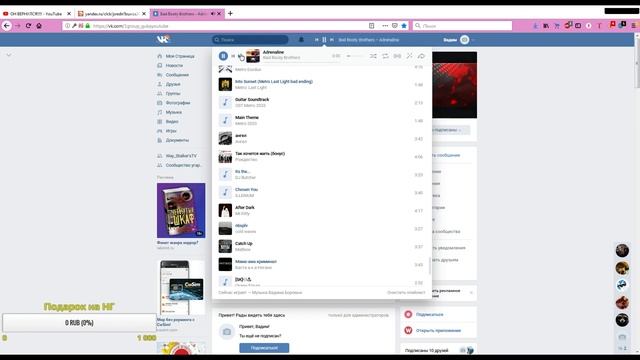Pause playback in the audio player popup
Screen dimensions: 640x360
pos(223,56)
